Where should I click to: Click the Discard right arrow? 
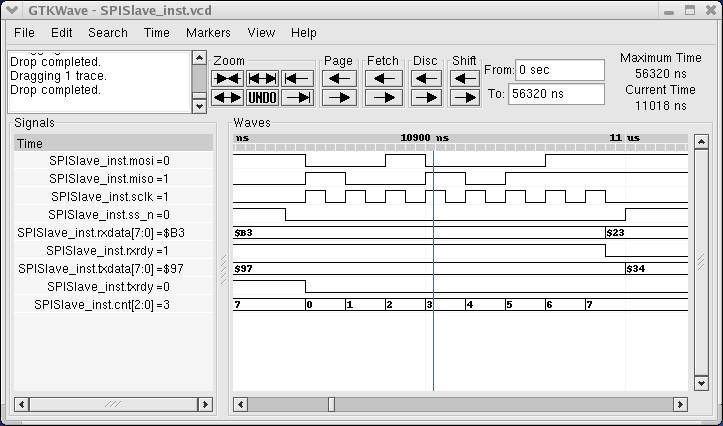point(426,98)
